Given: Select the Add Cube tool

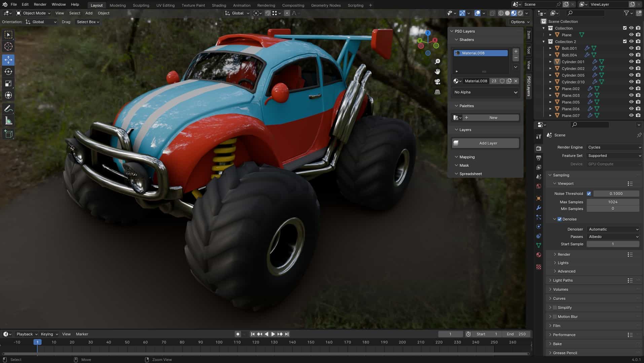Looking at the screenshot, I should point(8,134).
